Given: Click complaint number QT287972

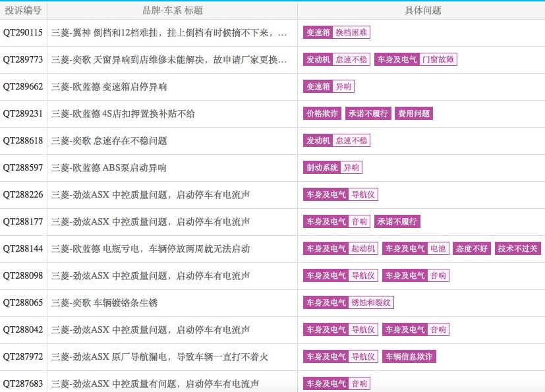Looking at the screenshot, I should pos(23,356).
